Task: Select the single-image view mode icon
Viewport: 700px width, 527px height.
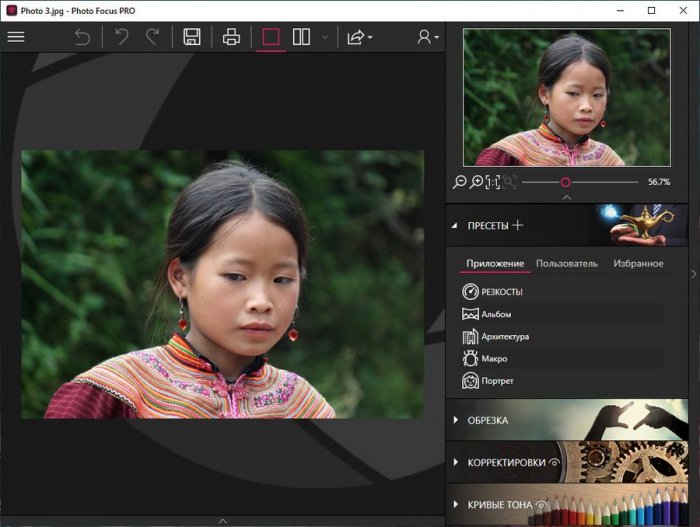Action: (x=270, y=37)
